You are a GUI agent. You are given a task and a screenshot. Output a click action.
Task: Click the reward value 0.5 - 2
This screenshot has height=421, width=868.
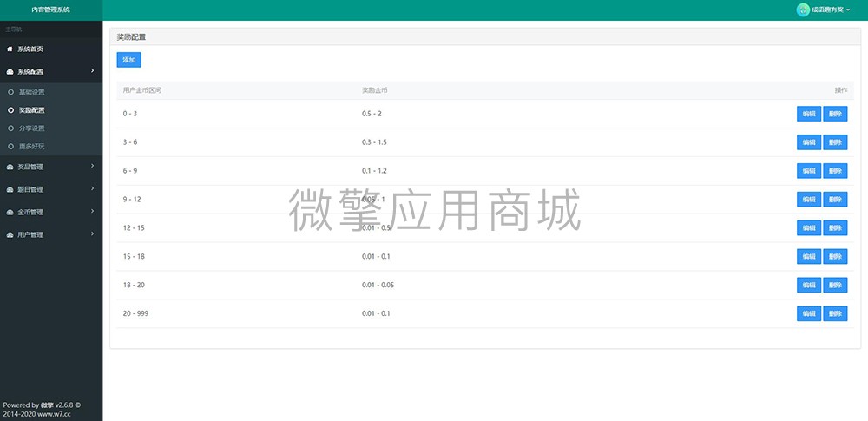tap(372, 114)
